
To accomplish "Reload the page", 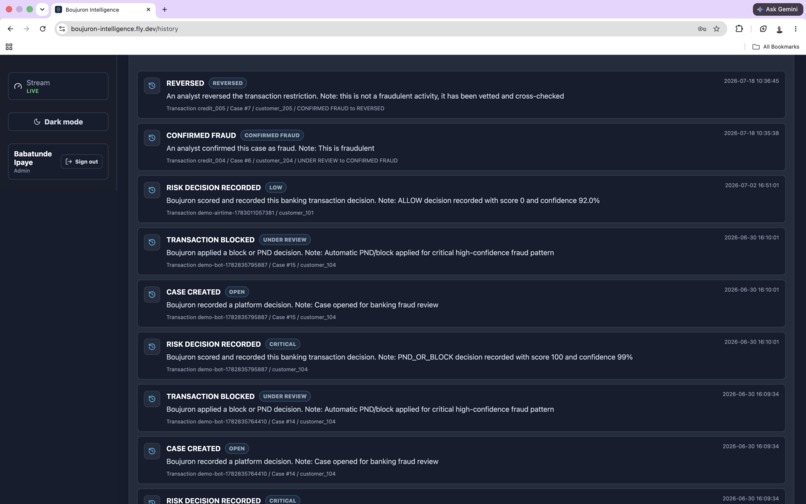I will pyautogui.click(x=43, y=29).
